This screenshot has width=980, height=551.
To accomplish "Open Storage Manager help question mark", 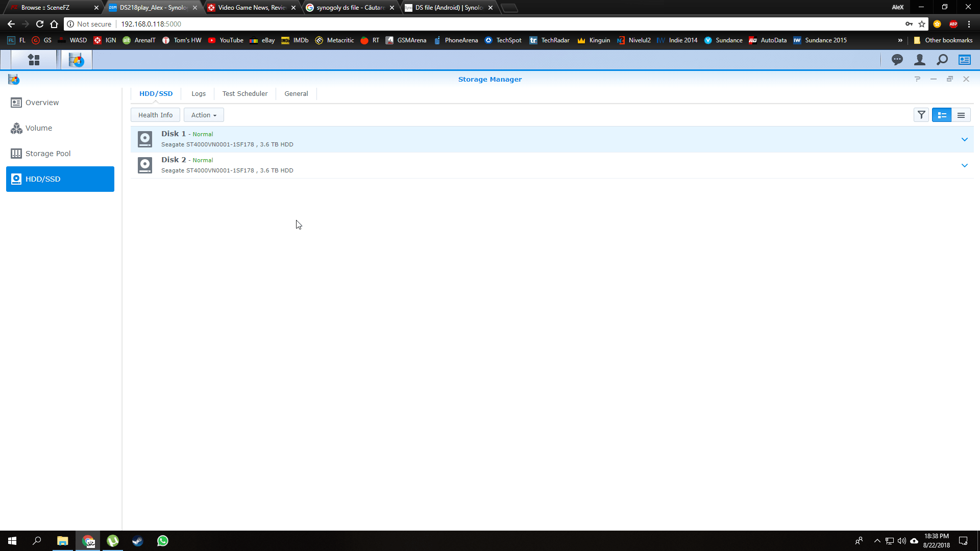I will point(917,79).
